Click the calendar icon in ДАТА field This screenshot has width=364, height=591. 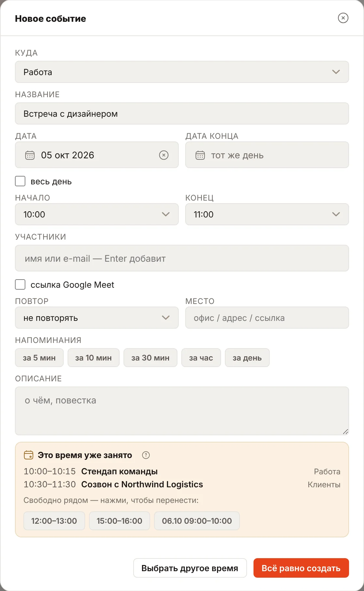tap(30, 155)
